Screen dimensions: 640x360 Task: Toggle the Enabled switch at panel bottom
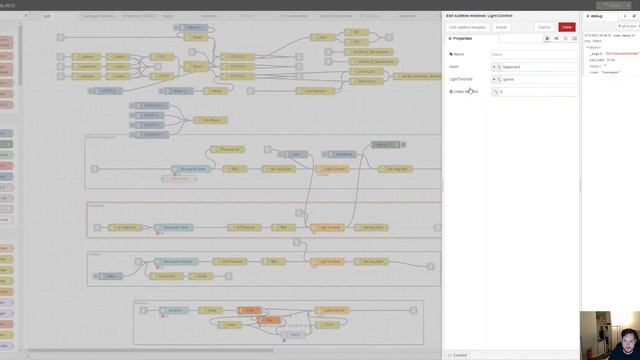458,355
